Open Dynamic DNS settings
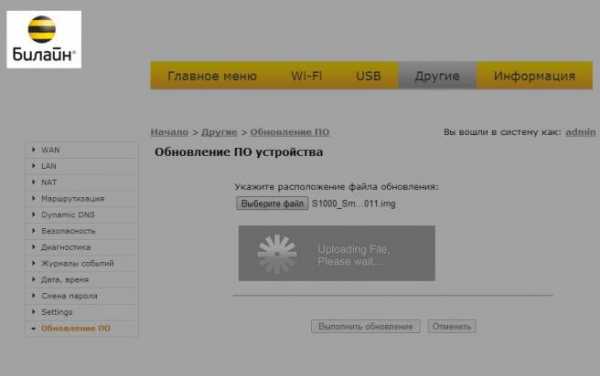Image resolution: width=600 pixels, height=376 pixels. point(68,215)
